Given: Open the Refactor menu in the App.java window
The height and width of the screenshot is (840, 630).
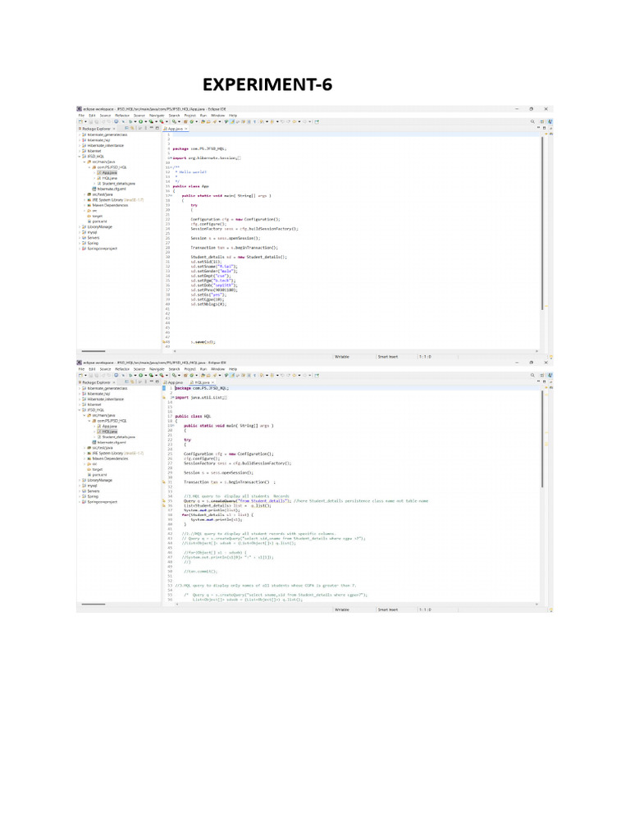Looking at the screenshot, I should (122, 116).
